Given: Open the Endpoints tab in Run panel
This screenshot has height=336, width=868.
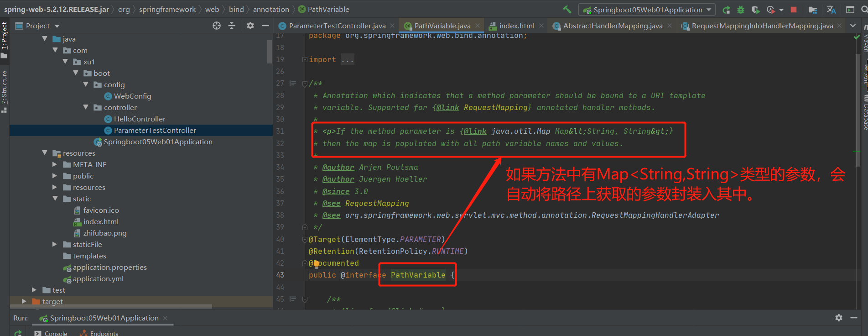Looking at the screenshot, I should (x=99, y=333).
